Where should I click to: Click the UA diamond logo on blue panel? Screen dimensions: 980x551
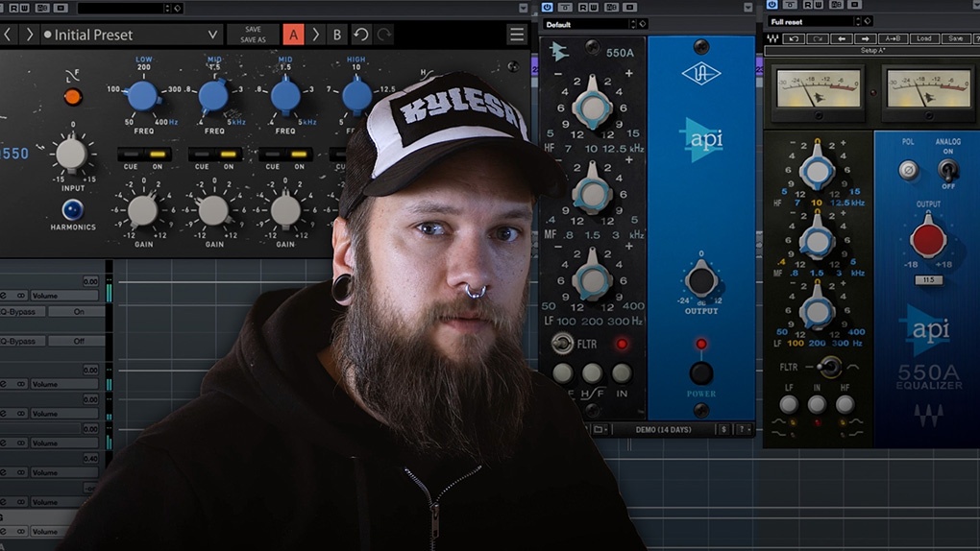click(x=701, y=74)
